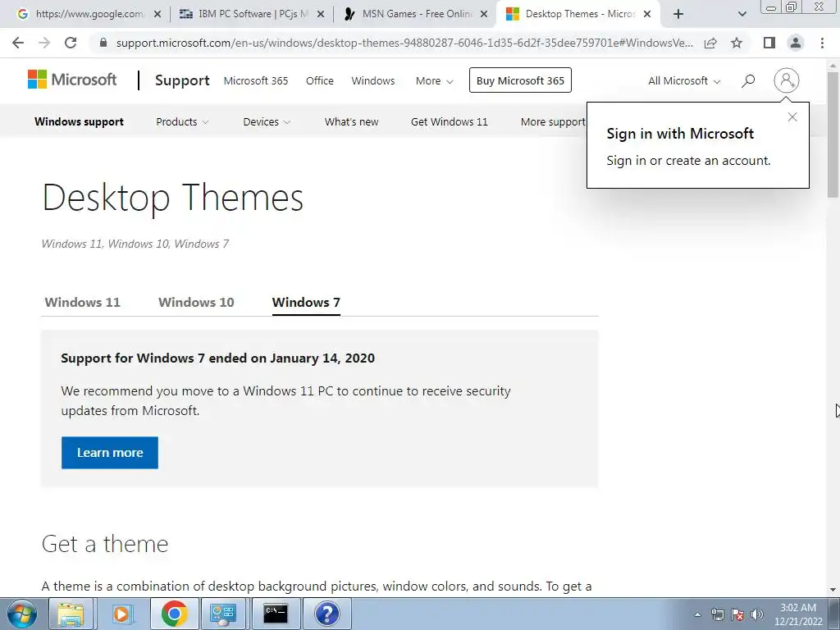Dismiss the Sign in with Microsoft popup

click(x=792, y=116)
